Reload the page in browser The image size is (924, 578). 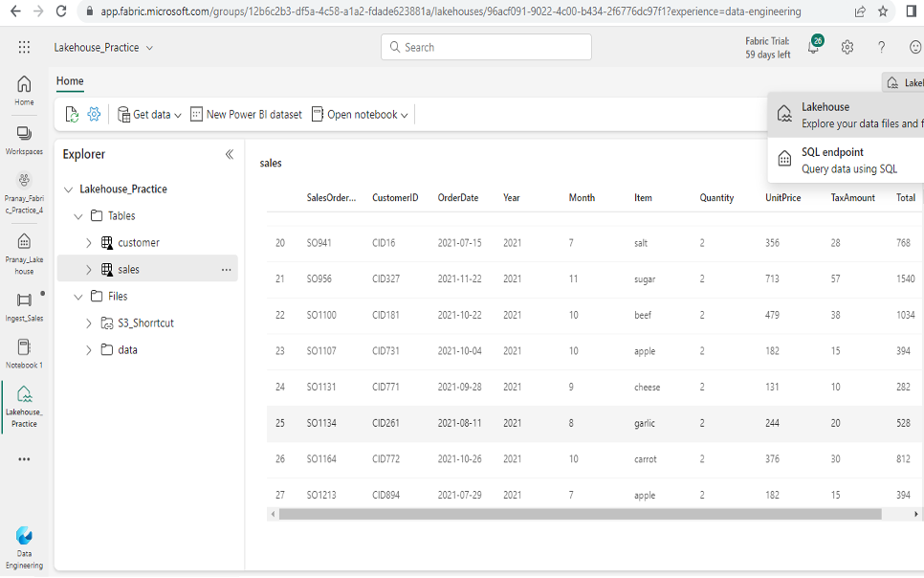click(x=61, y=11)
